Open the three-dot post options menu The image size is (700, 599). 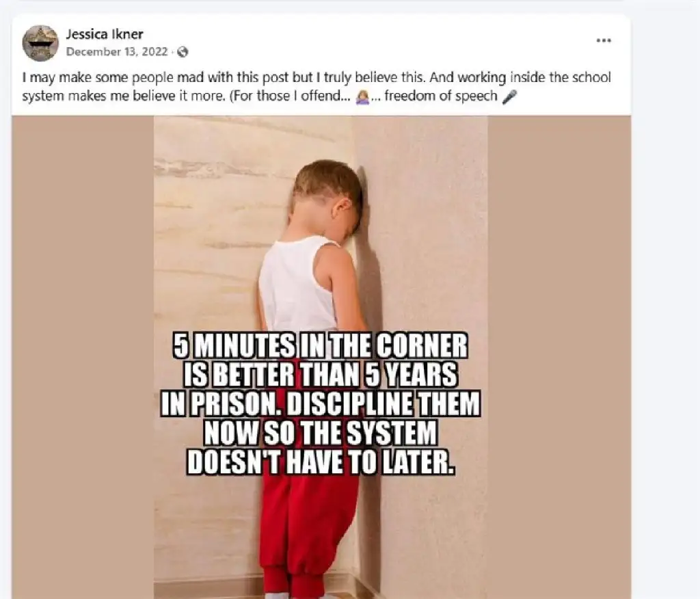coord(604,40)
